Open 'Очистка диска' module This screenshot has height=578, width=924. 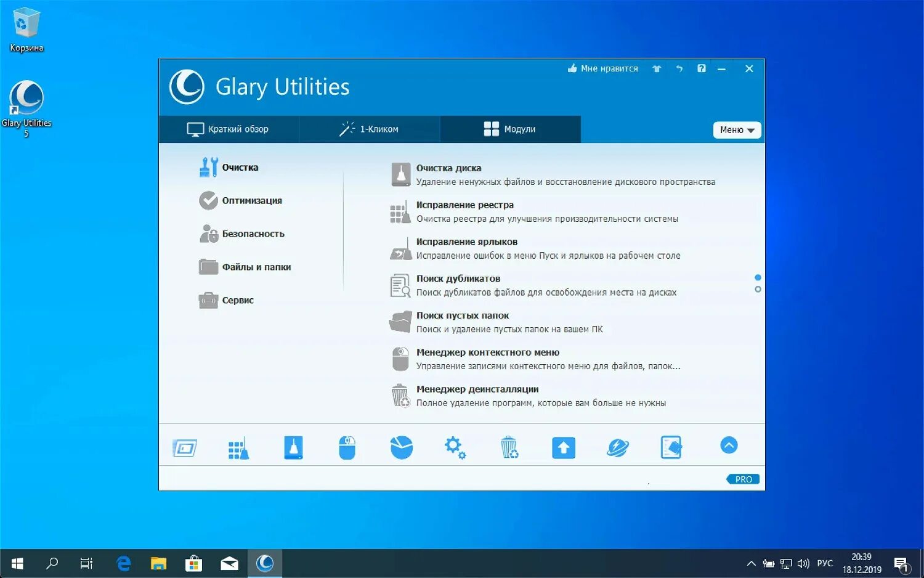(x=553, y=175)
